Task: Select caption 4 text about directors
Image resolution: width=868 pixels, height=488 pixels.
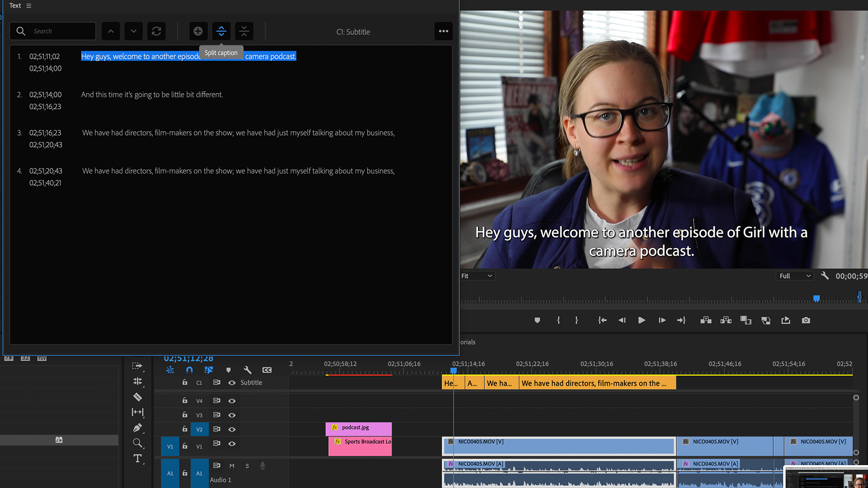Action: (238, 171)
